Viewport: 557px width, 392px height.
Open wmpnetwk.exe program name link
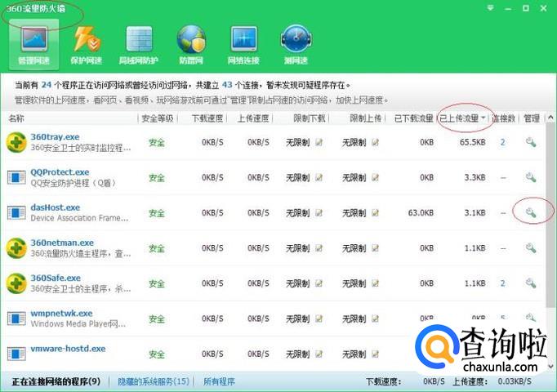(x=61, y=313)
